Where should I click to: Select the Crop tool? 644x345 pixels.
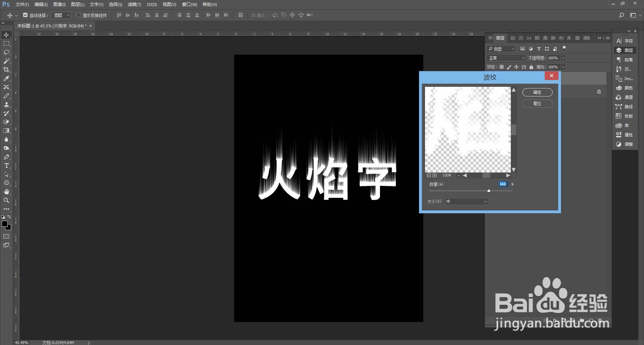tap(6, 70)
